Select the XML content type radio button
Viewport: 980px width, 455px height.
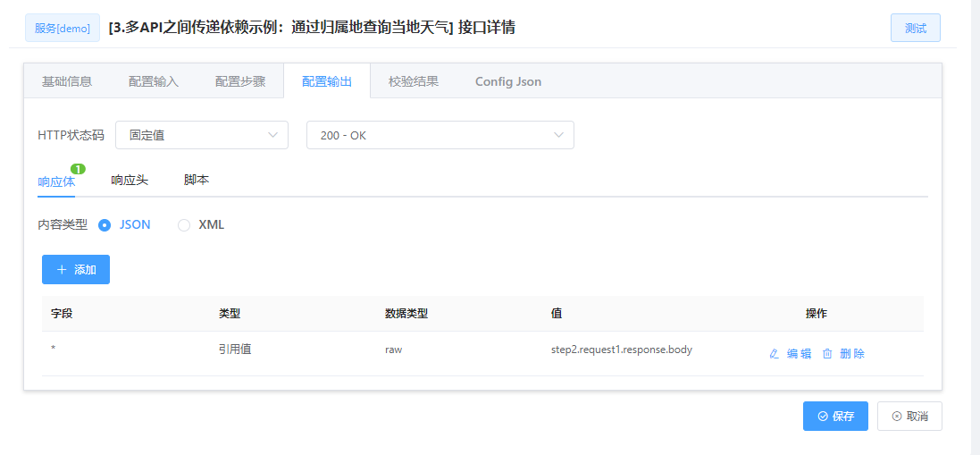point(184,225)
